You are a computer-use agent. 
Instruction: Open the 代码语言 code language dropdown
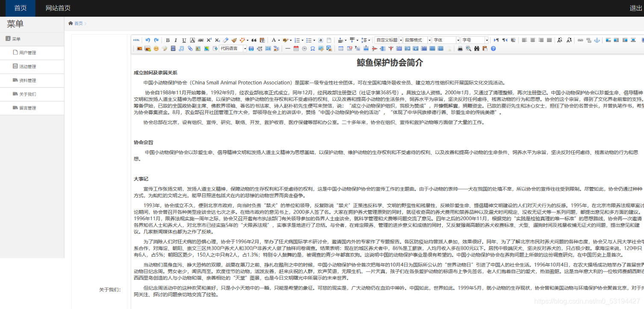pyautogui.click(x=233, y=48)
